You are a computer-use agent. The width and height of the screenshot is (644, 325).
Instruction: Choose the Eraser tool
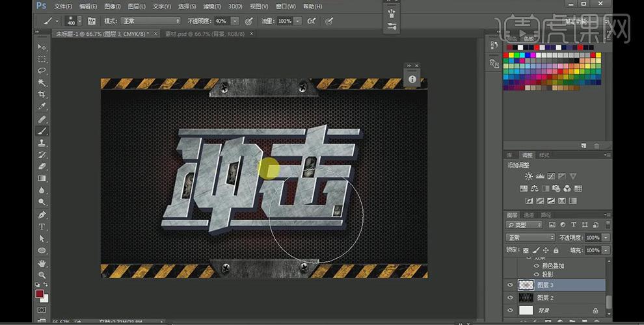pos(42,166)
